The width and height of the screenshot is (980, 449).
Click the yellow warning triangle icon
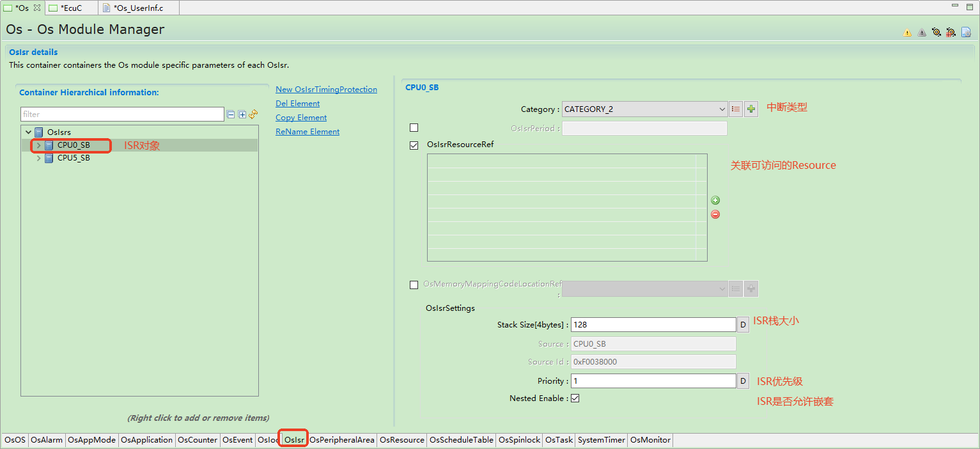[x=907, y=33]
